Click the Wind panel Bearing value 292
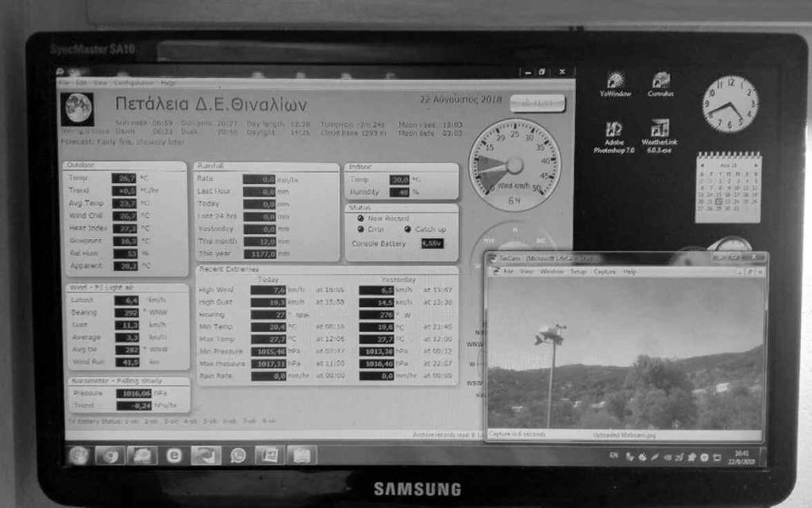 coord(126,313)
